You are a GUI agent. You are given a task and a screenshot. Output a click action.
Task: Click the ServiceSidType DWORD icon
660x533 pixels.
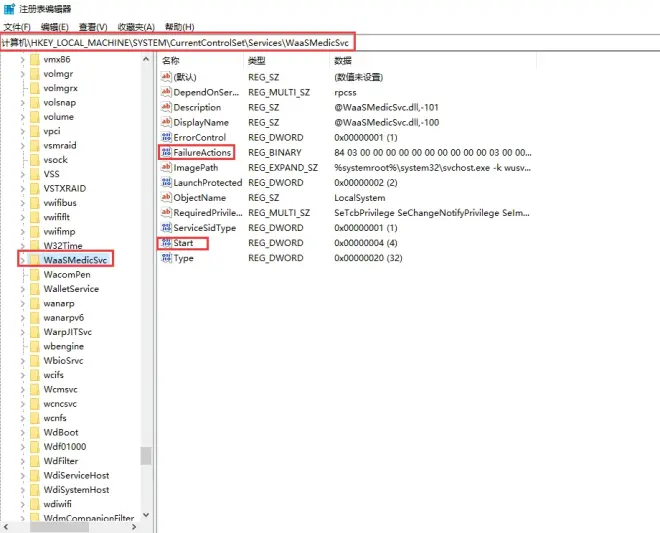click(166, 228)
